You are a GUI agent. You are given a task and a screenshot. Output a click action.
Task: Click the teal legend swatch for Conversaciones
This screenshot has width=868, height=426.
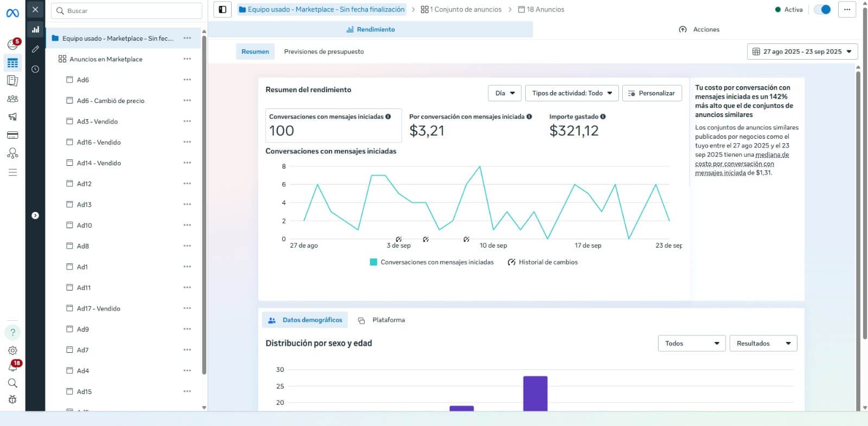coord(373,262)
